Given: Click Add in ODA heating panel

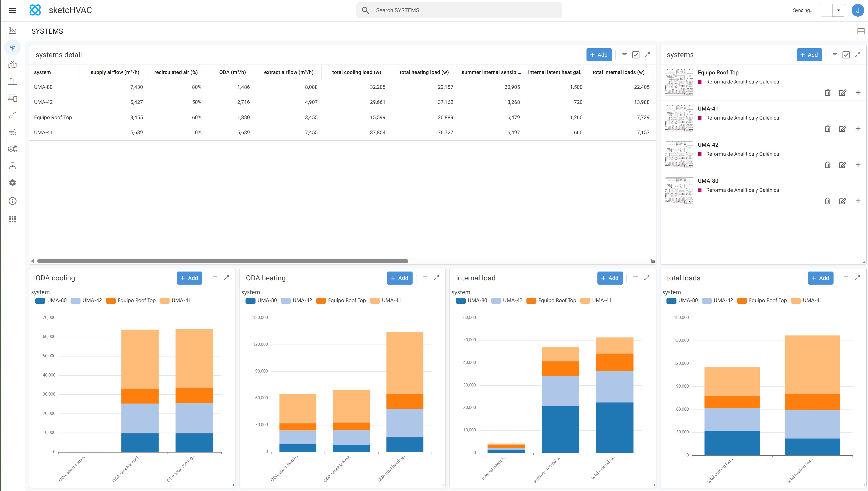Looking at the screenshot, I should point(400,278).
